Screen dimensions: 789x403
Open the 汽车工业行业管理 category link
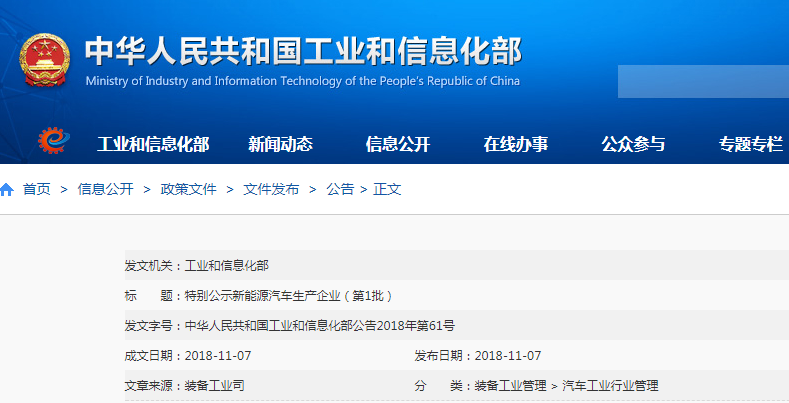(x=610, y=385)
